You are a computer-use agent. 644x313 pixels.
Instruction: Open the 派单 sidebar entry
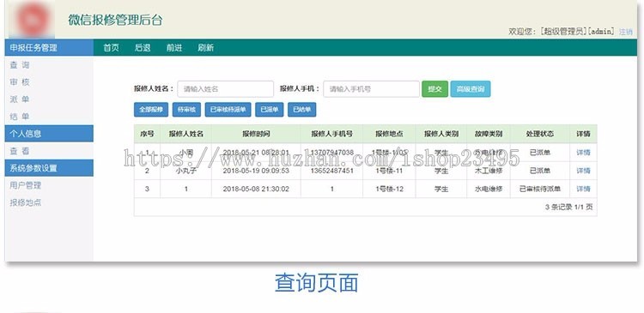20,99
